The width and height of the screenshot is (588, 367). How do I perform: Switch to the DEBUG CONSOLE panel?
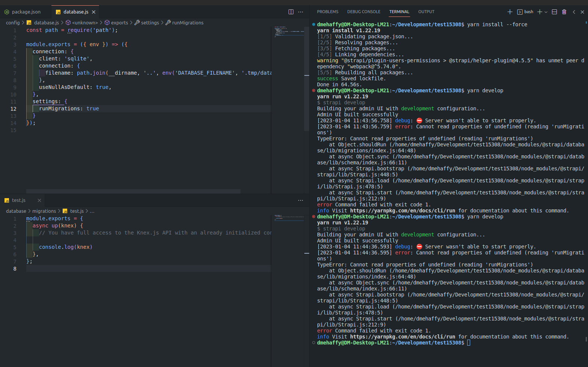[x=364, y=12]
